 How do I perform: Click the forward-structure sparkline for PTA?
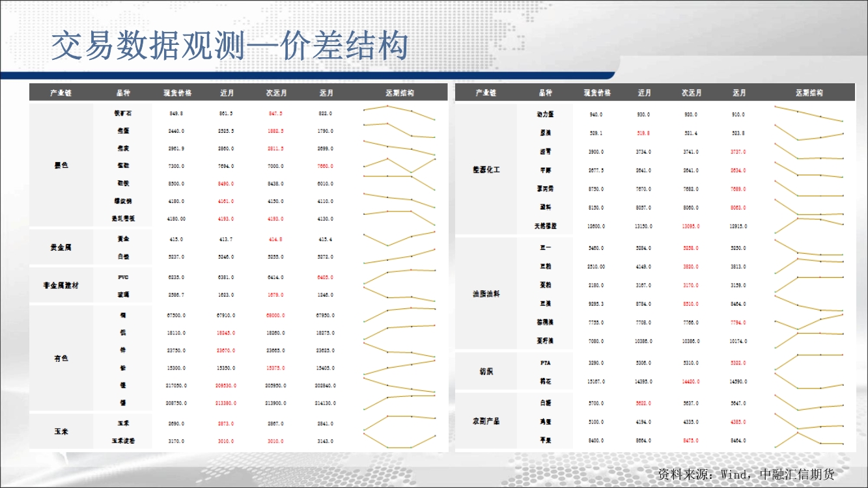click(809, 362)
